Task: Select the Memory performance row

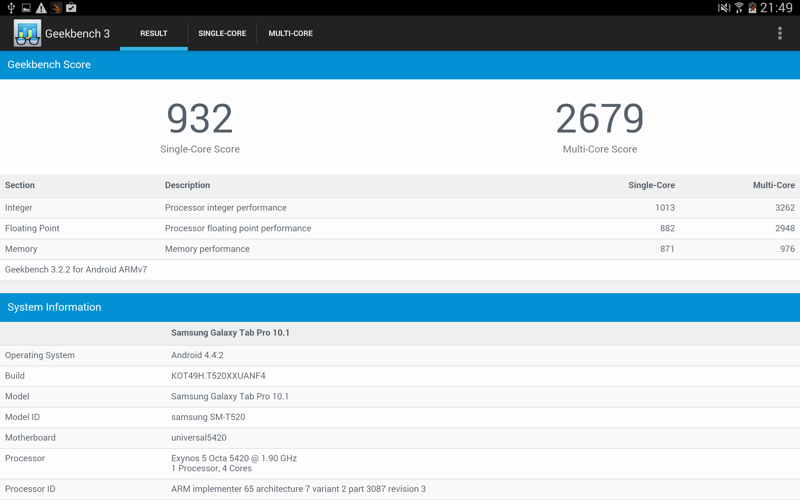Action: [x=400, y=249]
